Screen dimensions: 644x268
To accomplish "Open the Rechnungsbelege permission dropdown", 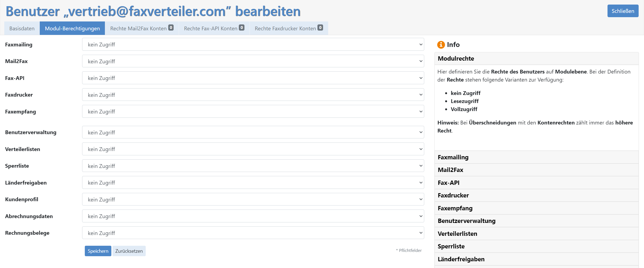I will click(x=253, y=233).
